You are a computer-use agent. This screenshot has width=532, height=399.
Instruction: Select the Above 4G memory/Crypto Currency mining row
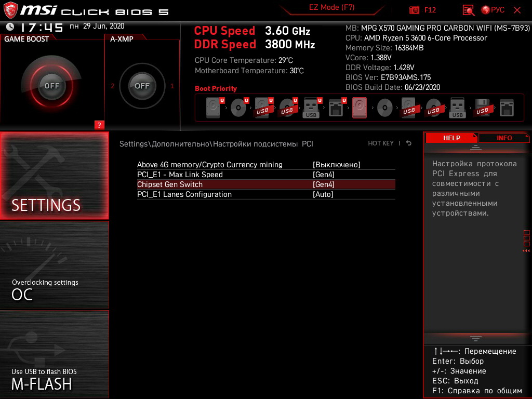click(266, 165)
